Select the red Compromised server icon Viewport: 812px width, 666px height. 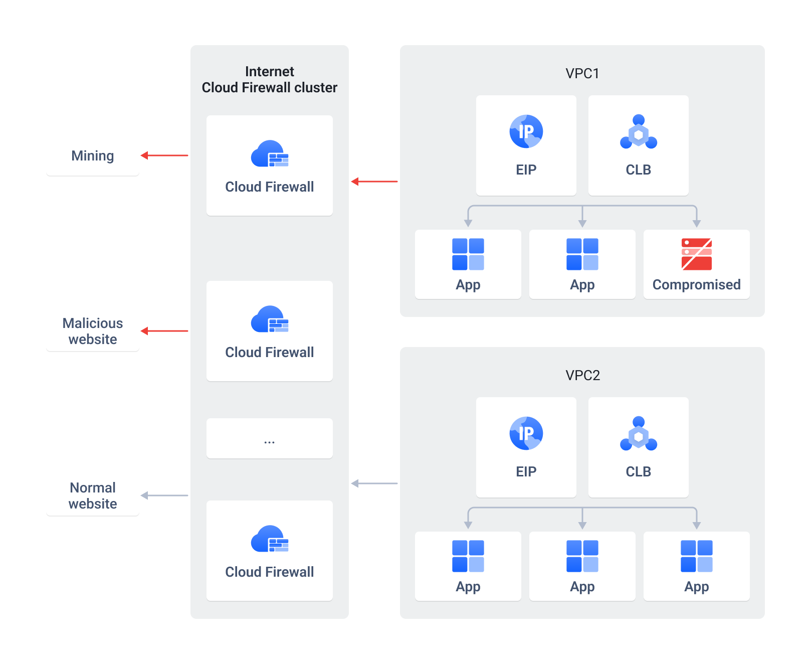[696, 254]
